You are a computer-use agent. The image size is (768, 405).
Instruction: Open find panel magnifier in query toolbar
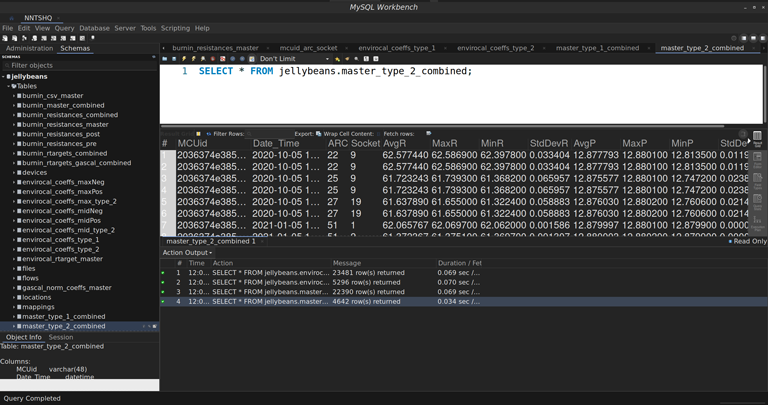click(357, 59)
